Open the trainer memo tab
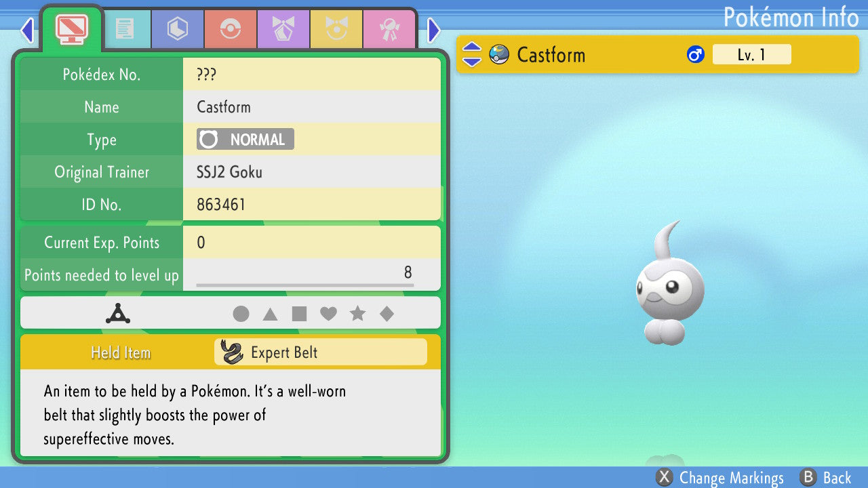This screenshot has width=868, height=488. (125, 29)
